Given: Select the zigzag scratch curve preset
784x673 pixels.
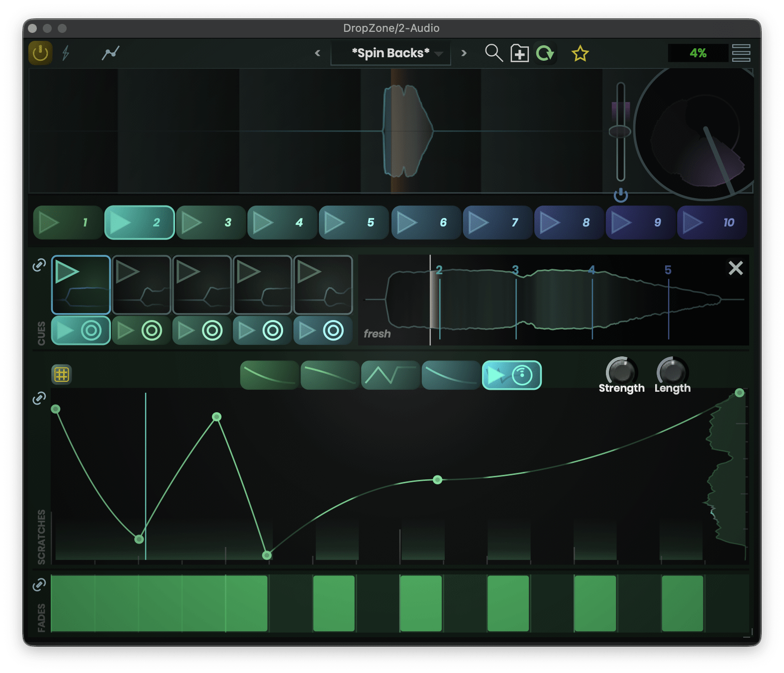Looking at the screenshot, I should point(391,375).
